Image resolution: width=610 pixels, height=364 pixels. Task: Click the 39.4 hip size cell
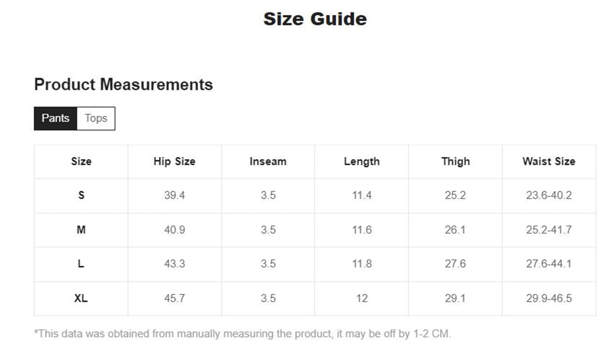point(174,195)
